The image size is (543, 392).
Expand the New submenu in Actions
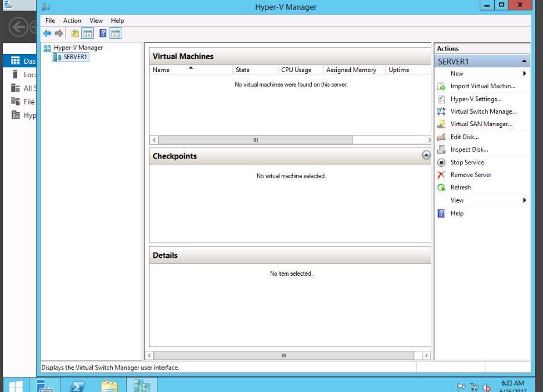(x=524, y=74)
